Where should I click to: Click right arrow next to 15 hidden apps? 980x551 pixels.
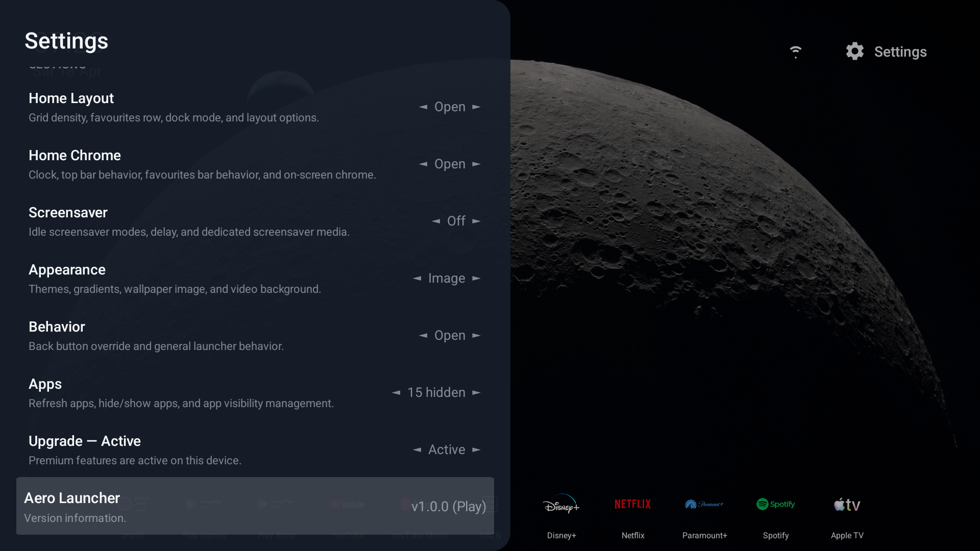point(476,392)
